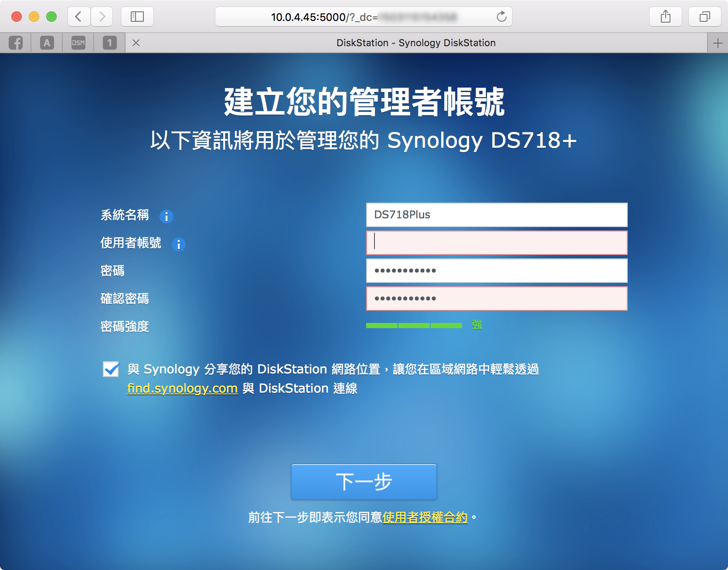The width and height of the screenshot is (728, 570).
Task: Click the 系統名稱 field containing DS718Plus
Action: click(497, 215)
